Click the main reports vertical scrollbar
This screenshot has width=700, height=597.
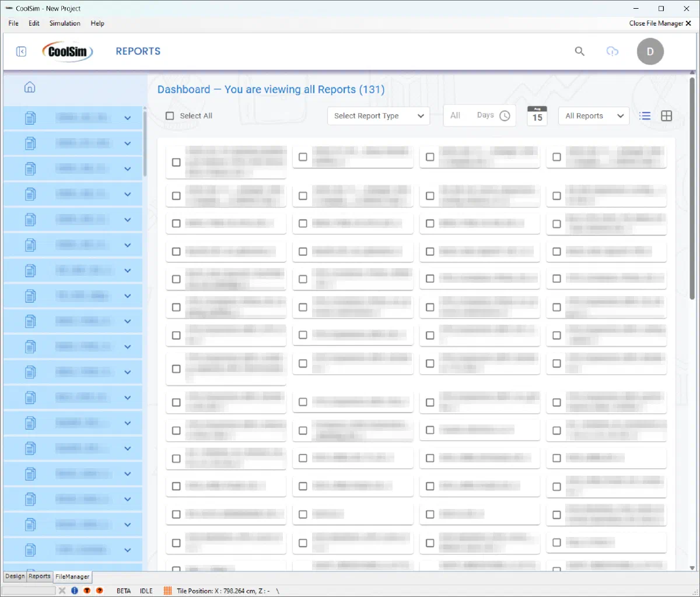pos(692,189)
